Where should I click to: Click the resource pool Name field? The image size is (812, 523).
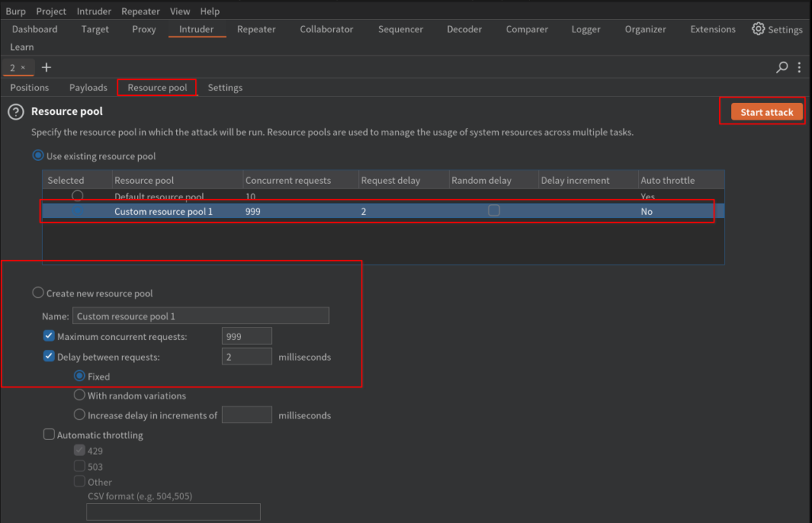(x=201, y=315)
